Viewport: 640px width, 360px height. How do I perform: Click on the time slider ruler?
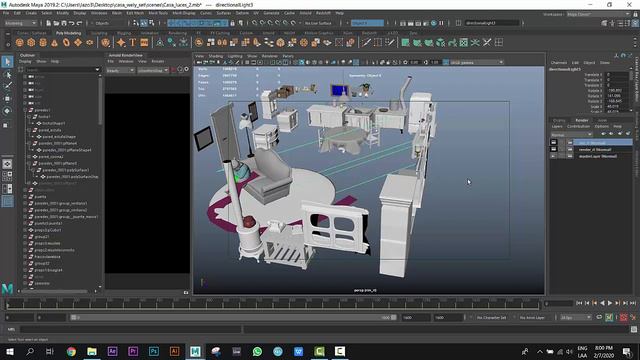pos(272,303)
